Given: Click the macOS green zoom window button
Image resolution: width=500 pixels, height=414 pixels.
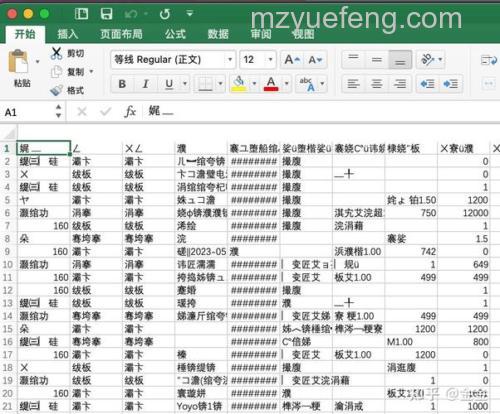Looking at the screenshot, I should tap(44, 14).
